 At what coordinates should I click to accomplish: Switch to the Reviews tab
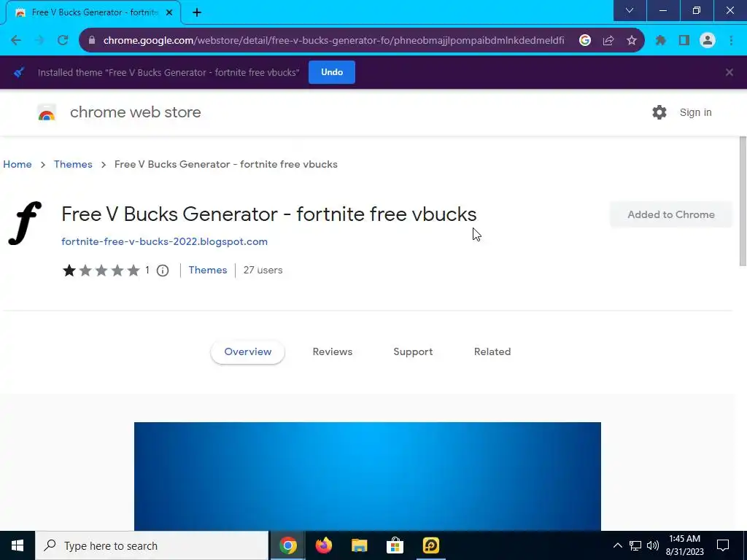(333, 352)
